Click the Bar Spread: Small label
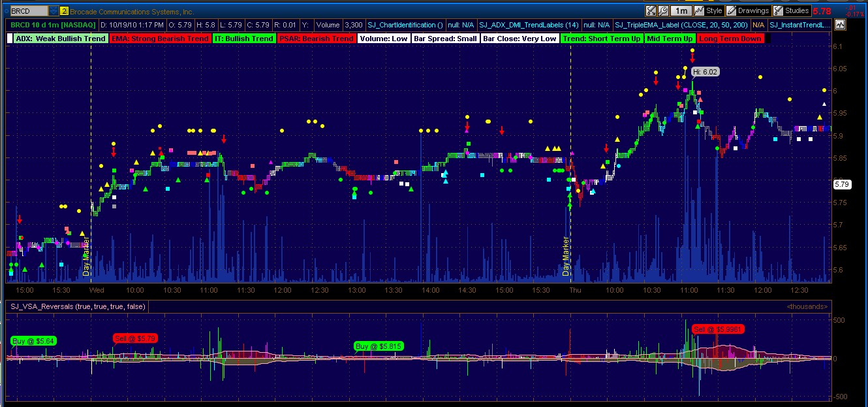 [x=446, y=39]
